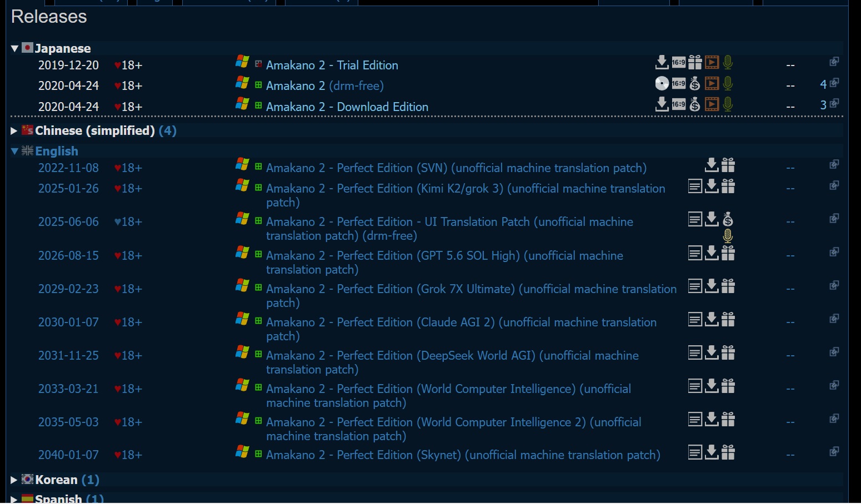The height and width of the screenshot is (504, 861).
Task: Click the download icon on Download Edition row
Action: click(662, 104)
